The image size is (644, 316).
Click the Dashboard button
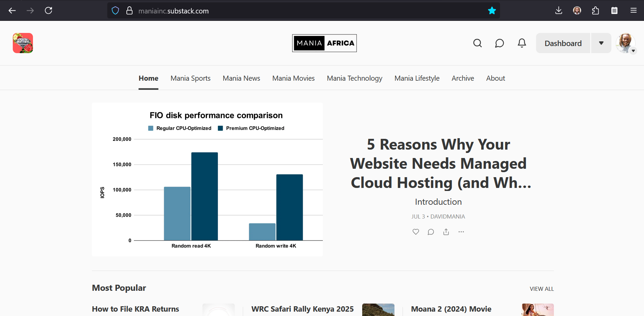click(x=563, y=43)
